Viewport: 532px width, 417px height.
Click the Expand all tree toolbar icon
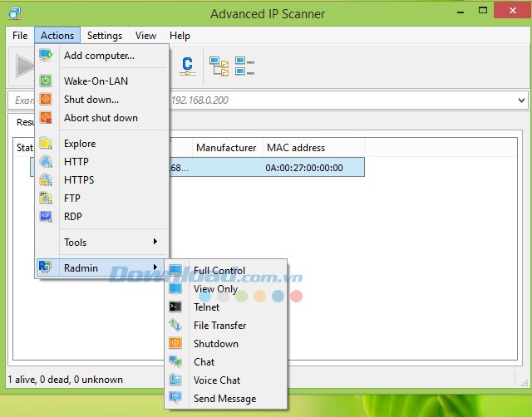pos(219,66)
